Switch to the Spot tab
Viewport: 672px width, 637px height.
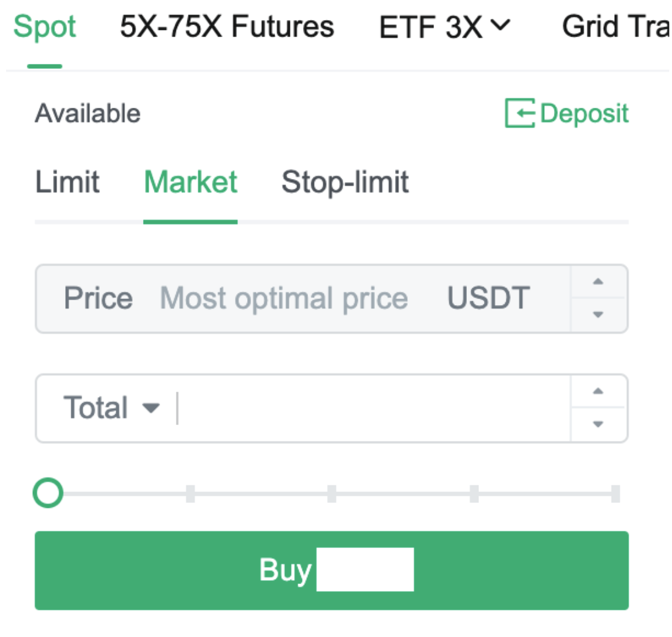[x=44, y=27]
